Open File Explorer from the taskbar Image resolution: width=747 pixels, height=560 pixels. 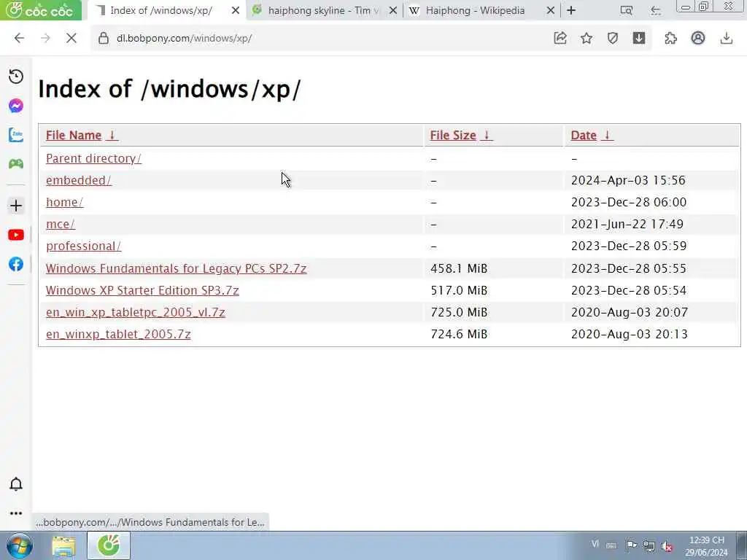click(x=63, y=545)
